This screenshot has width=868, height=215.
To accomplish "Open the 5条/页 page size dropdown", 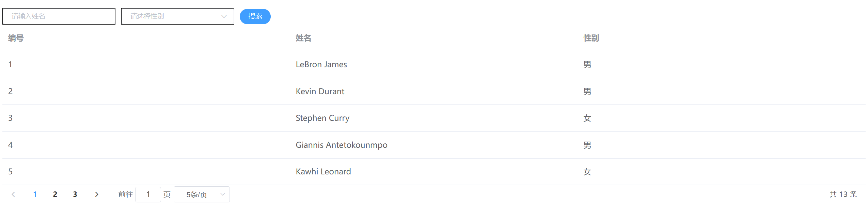I will point(202,195).
